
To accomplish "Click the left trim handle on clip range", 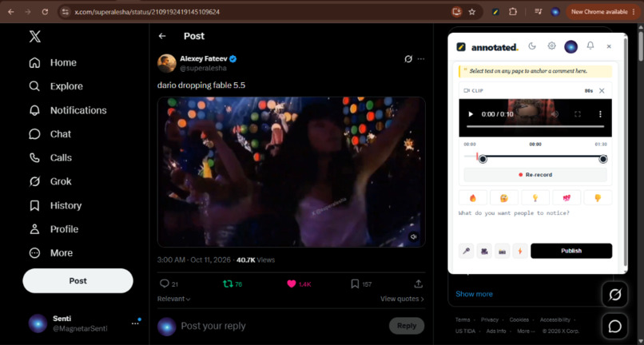I will [x=483, y=159].
